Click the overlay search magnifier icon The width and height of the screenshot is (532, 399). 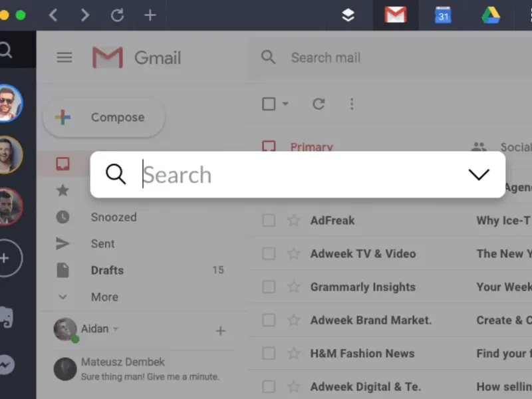coord(116,174)
